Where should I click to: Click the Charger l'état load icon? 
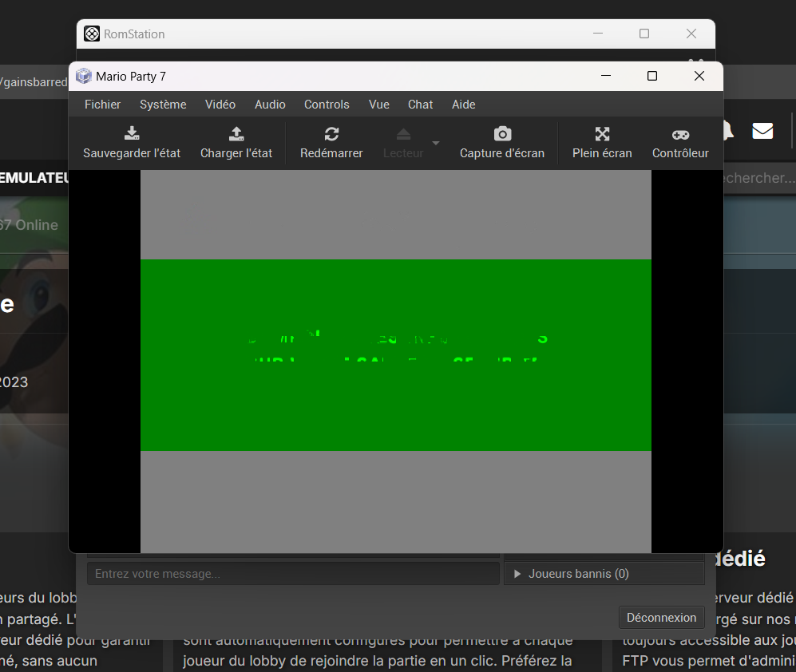(236, 133)
